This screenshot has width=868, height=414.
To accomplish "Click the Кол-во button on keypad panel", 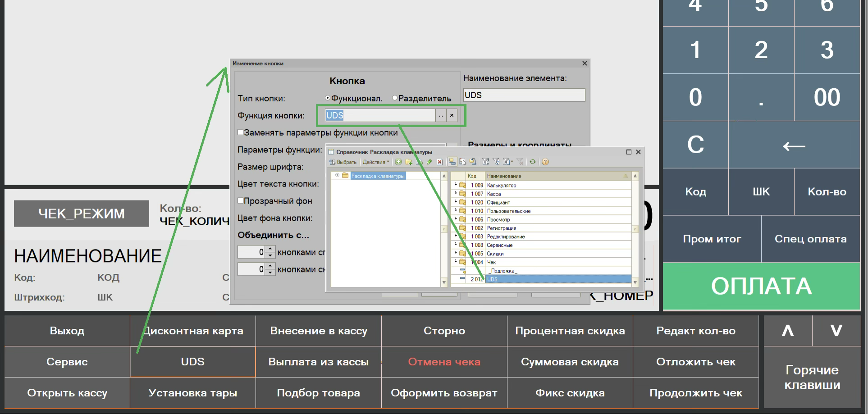I will point(827,191).
